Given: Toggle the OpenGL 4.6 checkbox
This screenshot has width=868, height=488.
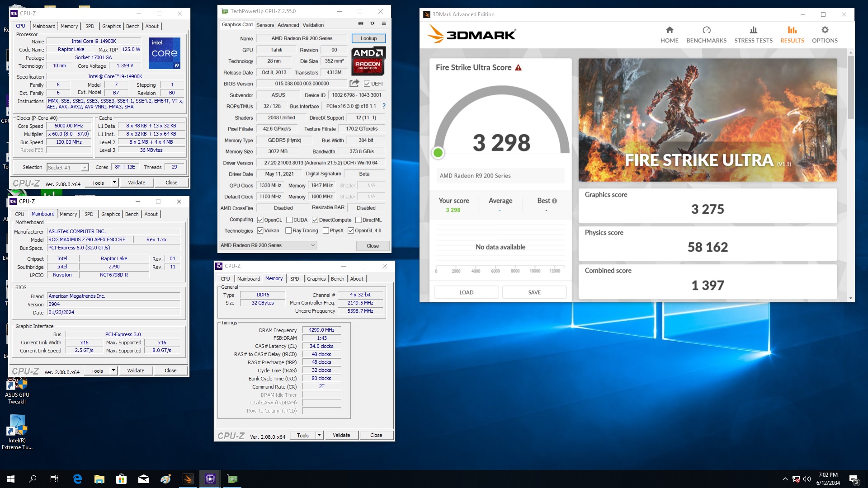Looking at the screenshot, I should point(350,230).
